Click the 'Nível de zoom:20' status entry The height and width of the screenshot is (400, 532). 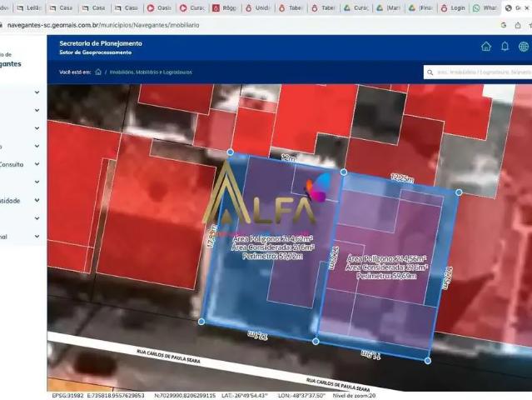354,396
